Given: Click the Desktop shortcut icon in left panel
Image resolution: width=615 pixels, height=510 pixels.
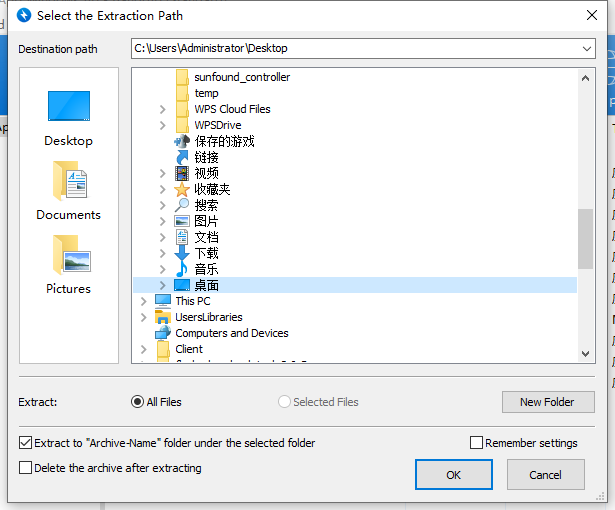Looking at the screenshot, I should point(69,106).
